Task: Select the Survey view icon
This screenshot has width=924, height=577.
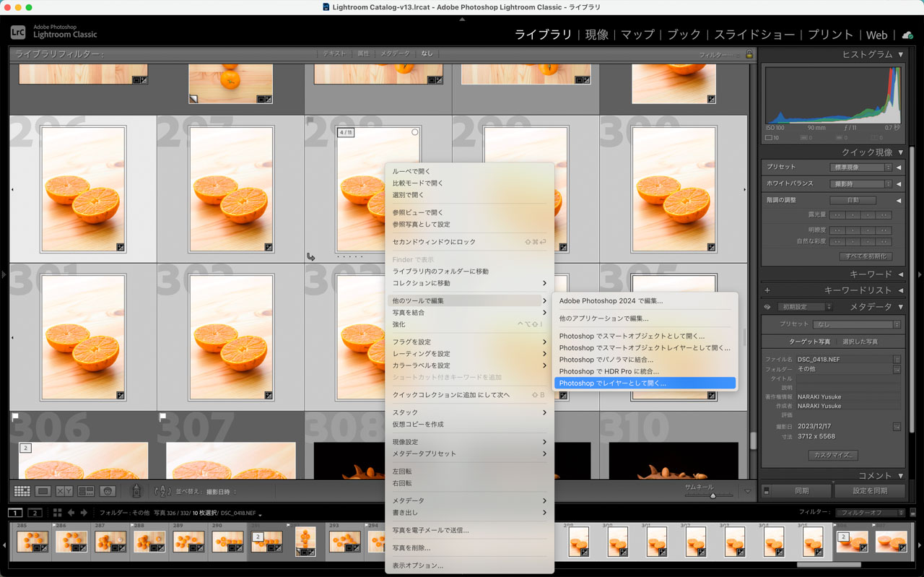Action: coord(87,490)
